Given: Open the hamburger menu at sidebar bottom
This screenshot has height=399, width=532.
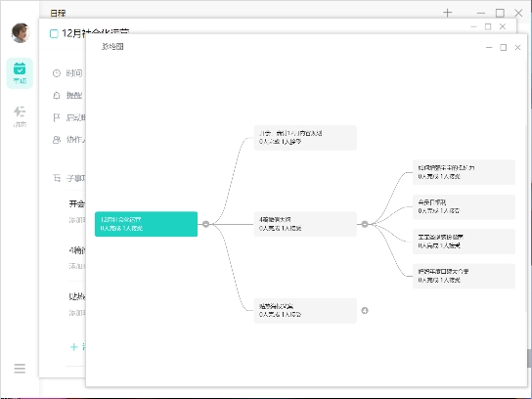Looking at the screenshot, I should [20, 368].
